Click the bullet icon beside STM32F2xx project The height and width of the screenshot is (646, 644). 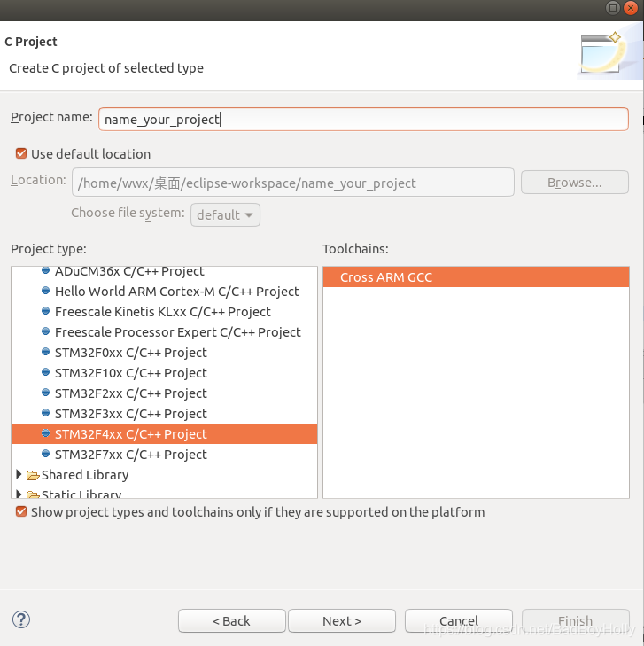(46, 393)
